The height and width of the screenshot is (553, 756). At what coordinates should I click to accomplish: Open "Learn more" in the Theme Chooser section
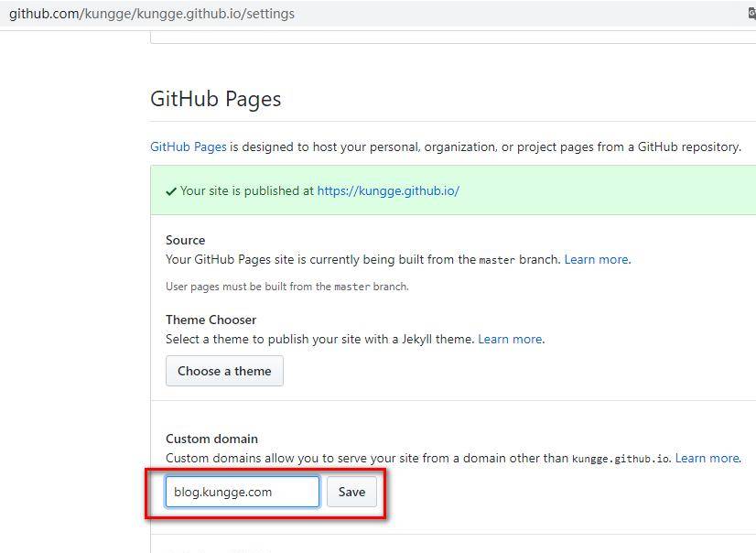(510, 339)
